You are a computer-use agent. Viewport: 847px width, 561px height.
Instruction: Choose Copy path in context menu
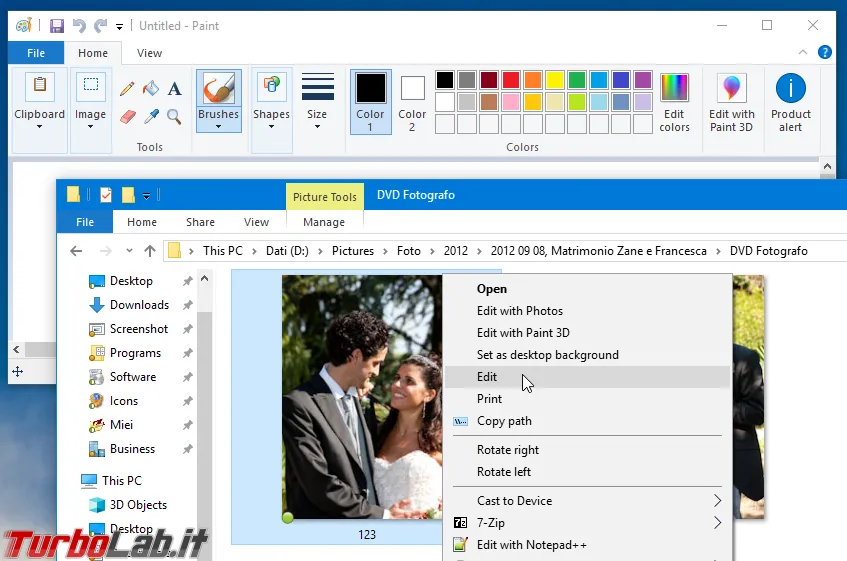pyautogui.click(x=587, y=421)
